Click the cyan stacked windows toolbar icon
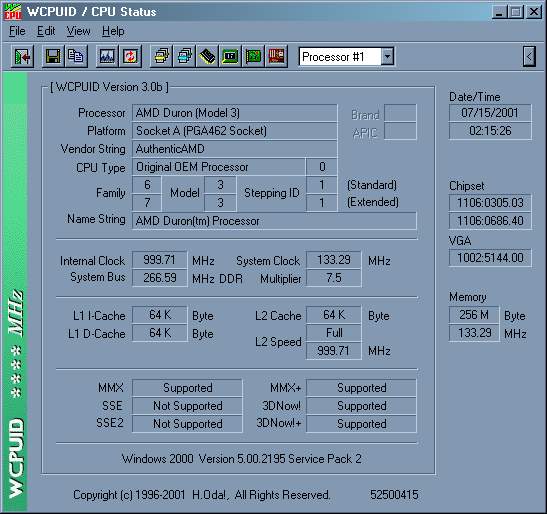Screen dimensions: 547x514 [x=185, y=56]
